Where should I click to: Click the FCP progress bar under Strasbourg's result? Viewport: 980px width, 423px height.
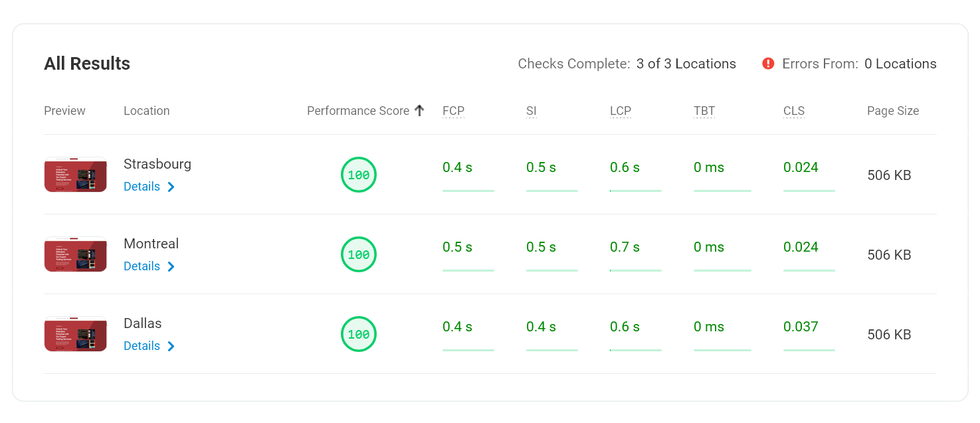click(x=468, y=192)
